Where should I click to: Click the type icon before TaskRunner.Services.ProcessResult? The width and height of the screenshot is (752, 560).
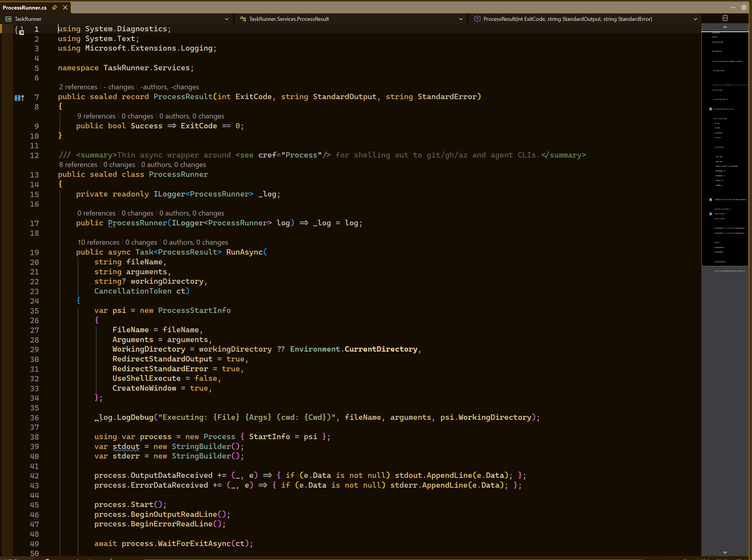[243, 19]
